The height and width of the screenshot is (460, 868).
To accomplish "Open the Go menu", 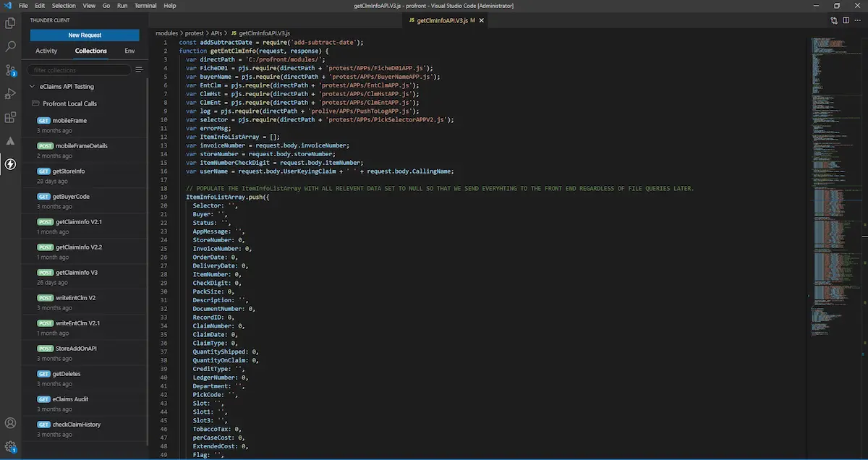I will coord(106,5).
